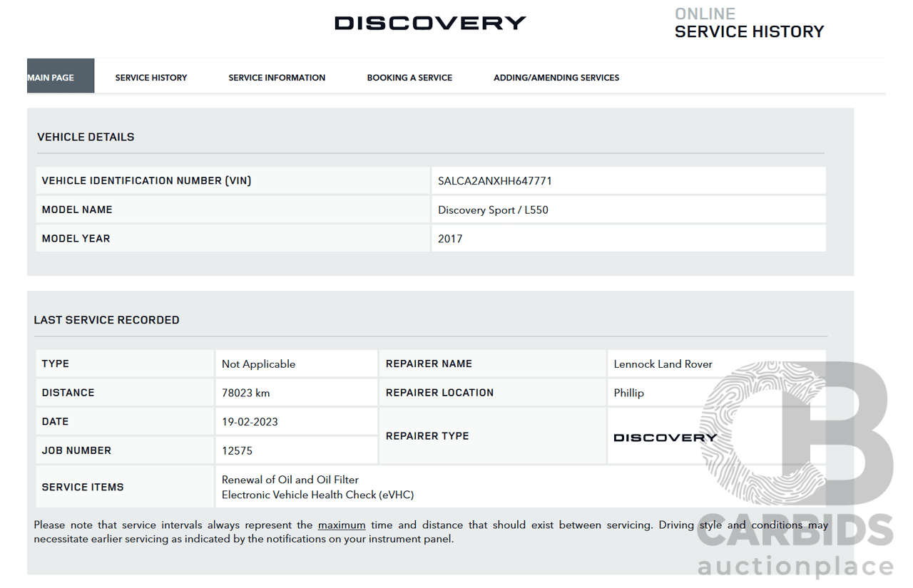Click the 78023 km distance value
This screenshot has width=913, height=588.
(245, 393)
